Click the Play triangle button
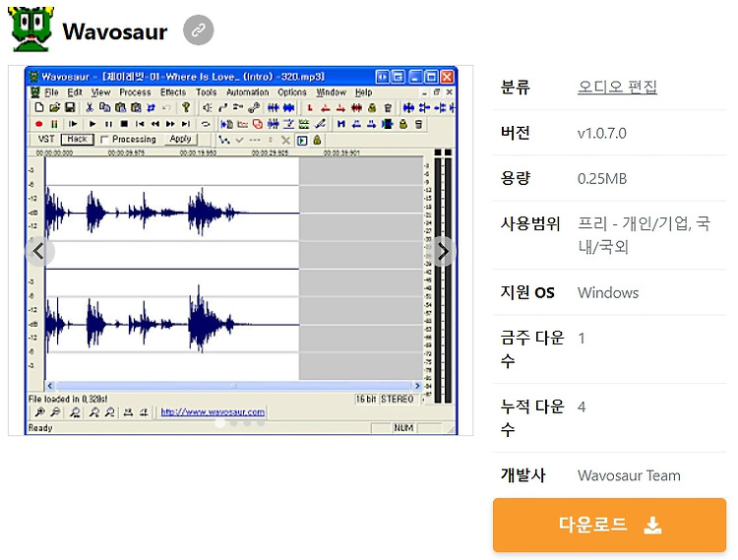Image resolution: width=738 pixels, height=560 pixels. (92, 124)
